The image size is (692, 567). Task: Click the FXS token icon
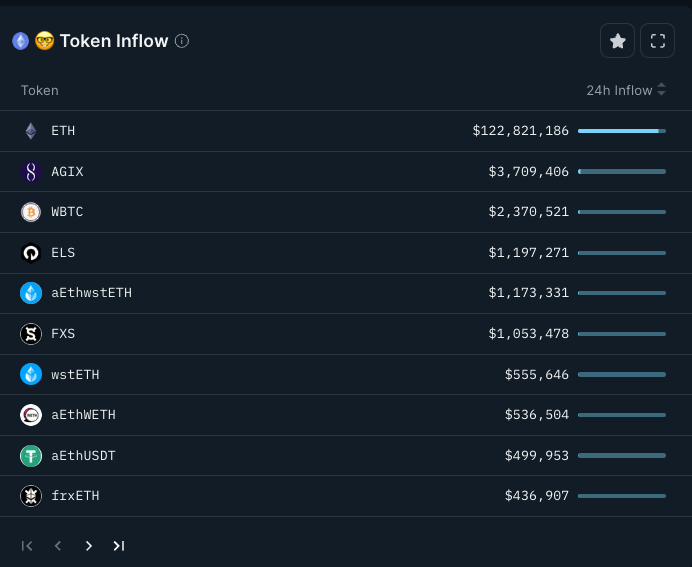click(x=31, y=334)
